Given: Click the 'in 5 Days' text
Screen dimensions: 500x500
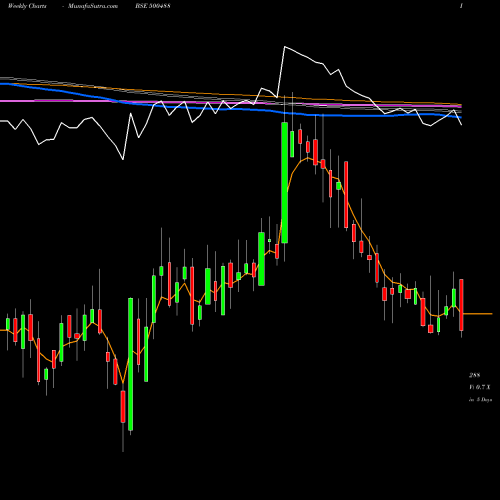Looking at the screenshot, I should 480,399.
